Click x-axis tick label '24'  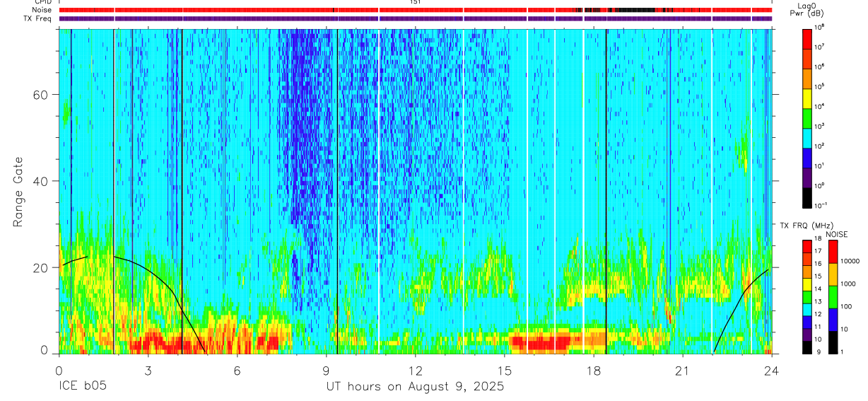pos(772,371)
